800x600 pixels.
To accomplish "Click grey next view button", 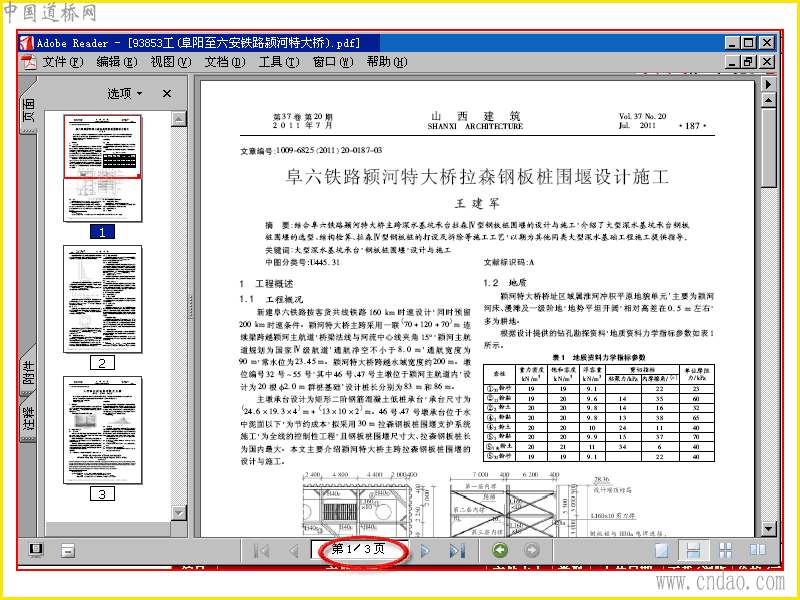I will point(532,550).
